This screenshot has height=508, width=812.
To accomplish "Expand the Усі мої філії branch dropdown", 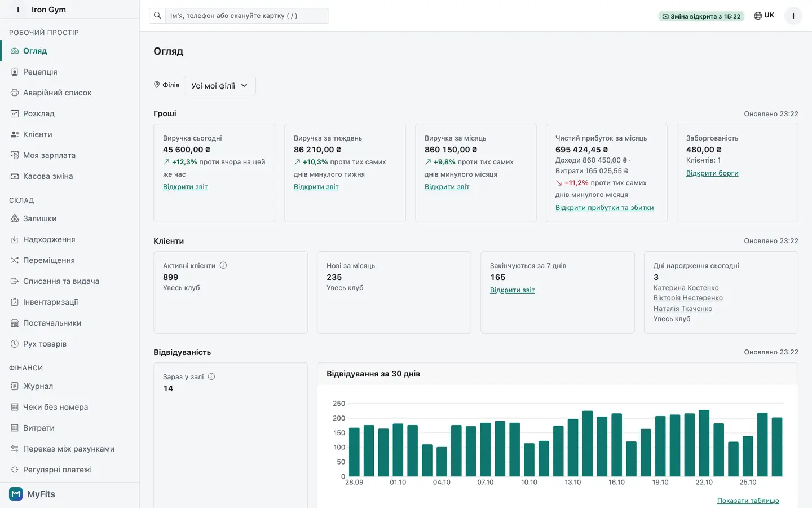I will pyautogui.click(x=220, y=86).
